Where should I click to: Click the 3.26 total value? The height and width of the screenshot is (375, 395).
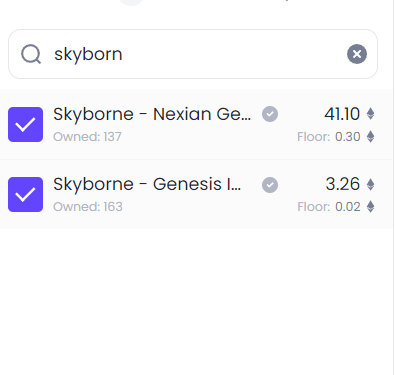(x=343, y=184)
